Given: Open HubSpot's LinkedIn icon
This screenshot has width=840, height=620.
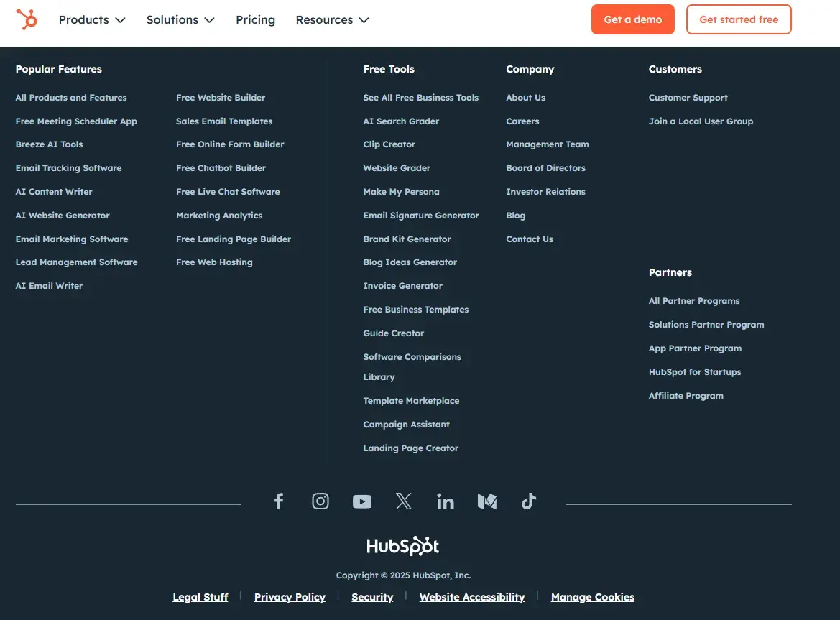Looking at the screenshot, I should 446,501.
